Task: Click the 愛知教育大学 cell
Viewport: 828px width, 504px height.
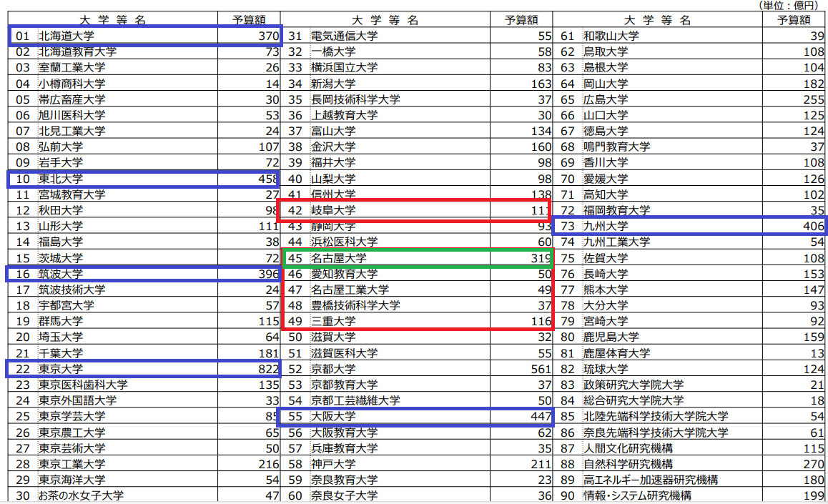Action: pyautogui.click(x=345, y=274)
